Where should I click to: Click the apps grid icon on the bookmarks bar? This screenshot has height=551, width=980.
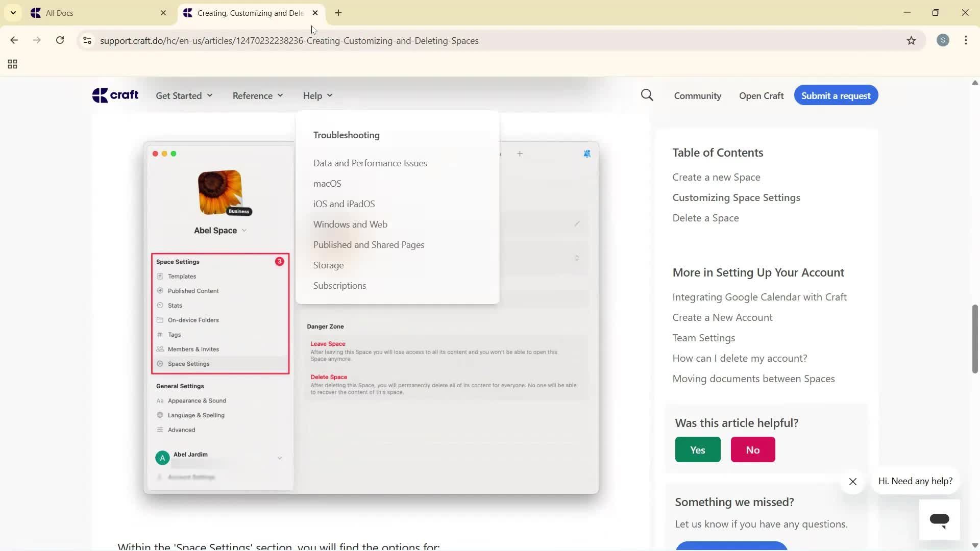pos(12,64)
